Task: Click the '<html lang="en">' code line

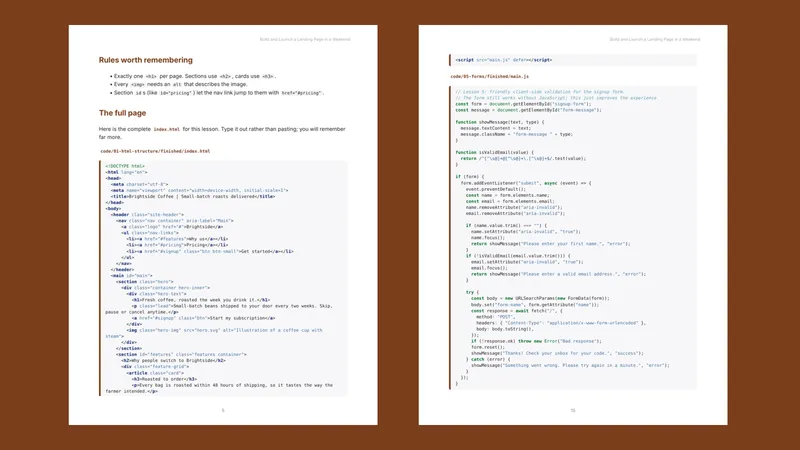Action: point(126,172)
